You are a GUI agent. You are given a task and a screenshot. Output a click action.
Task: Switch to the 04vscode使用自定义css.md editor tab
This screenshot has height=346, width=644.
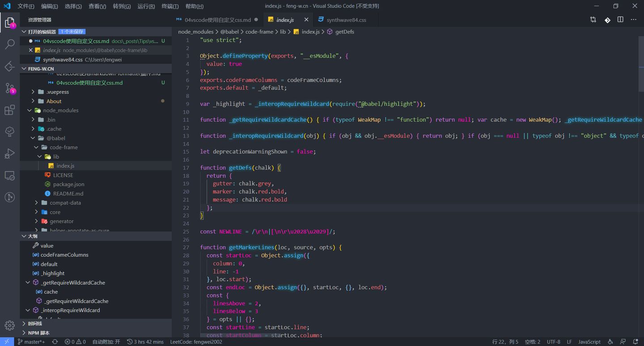click(x=217, y=20)
